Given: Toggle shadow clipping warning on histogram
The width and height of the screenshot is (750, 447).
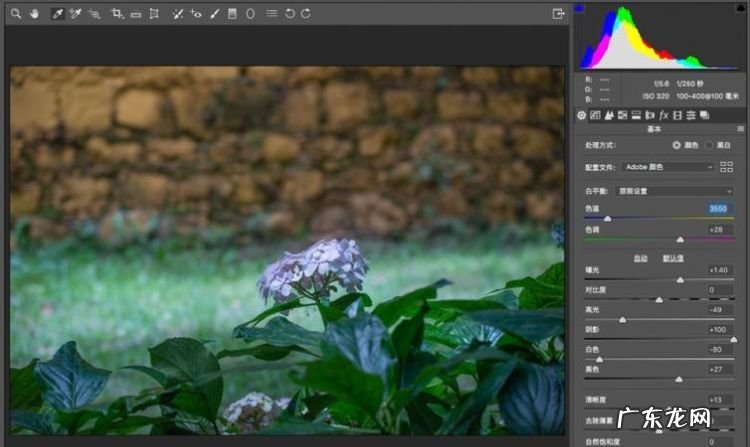Looking at the screenshot, I should (579, 8).
